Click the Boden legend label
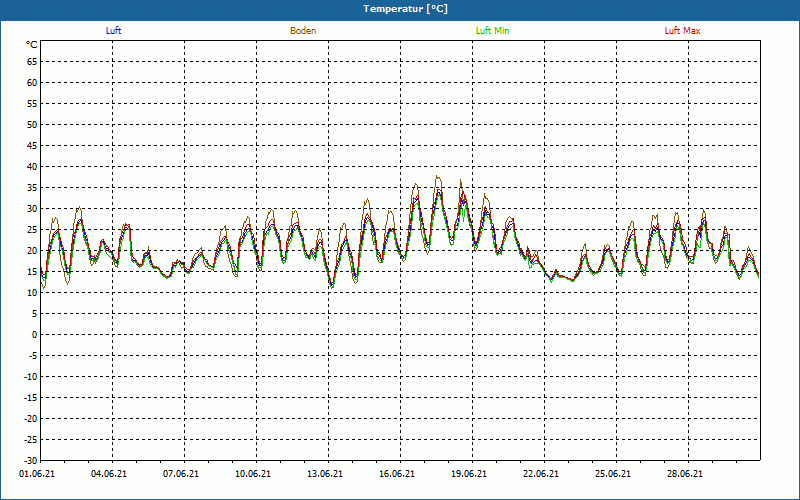800x500 pixels. (303, 31)
